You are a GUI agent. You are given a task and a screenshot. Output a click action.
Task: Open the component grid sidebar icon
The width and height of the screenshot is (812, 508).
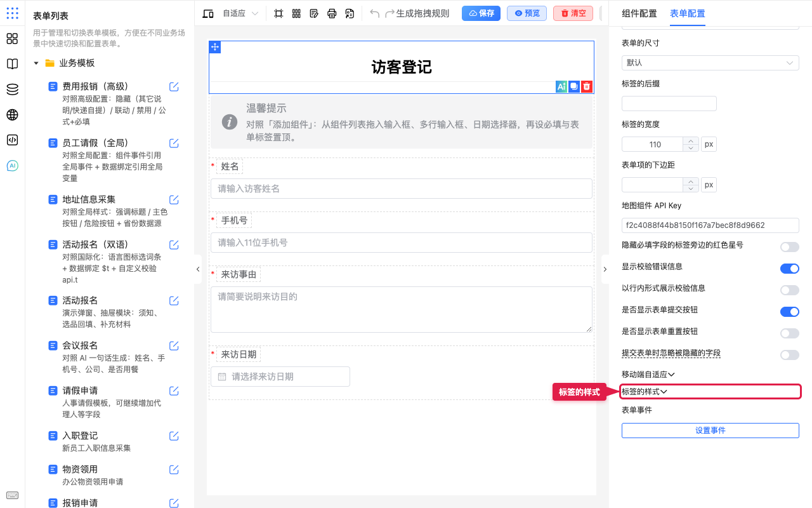12,39
